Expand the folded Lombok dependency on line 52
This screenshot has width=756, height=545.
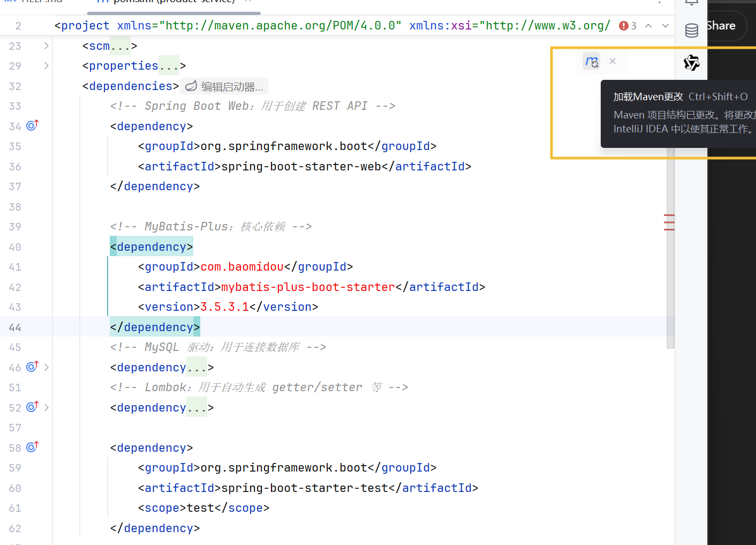47,408
